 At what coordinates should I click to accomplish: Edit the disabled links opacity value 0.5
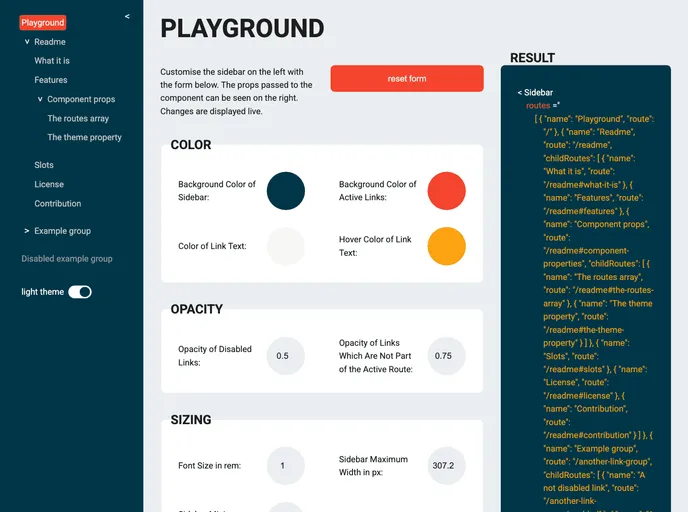286,356
